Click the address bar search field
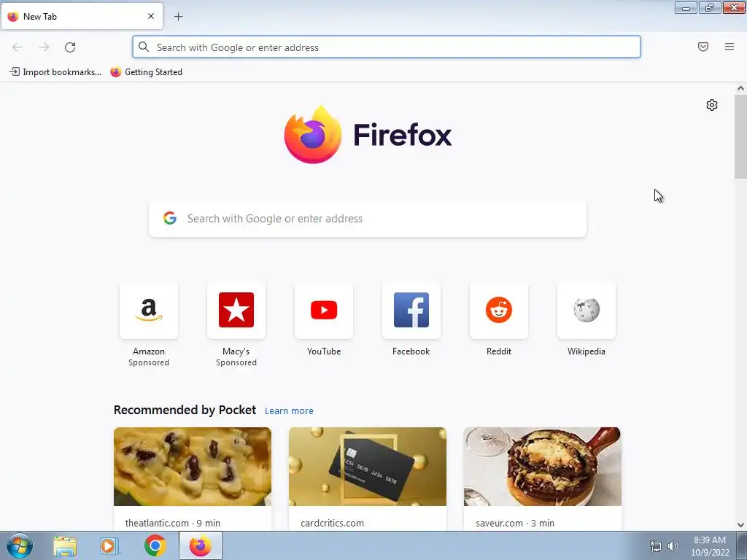747x560 pixels. tap(387, 47)
